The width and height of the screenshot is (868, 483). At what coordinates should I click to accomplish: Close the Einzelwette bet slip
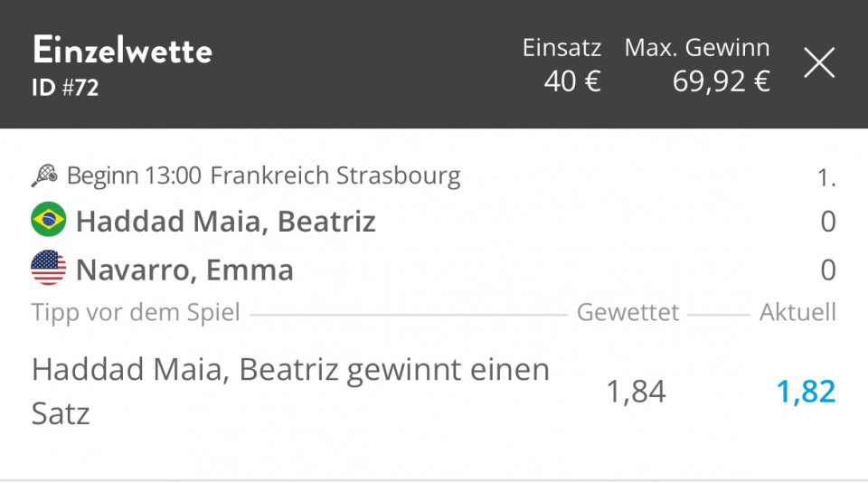(819, 62)
